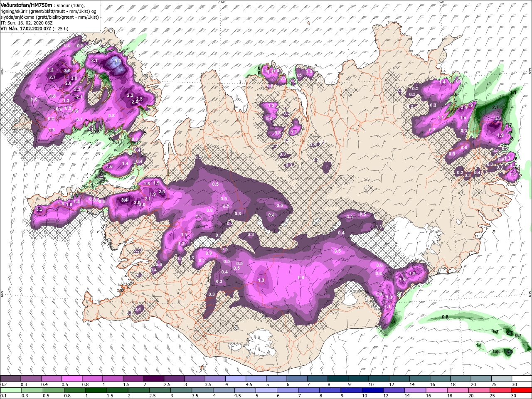Viewport: 532px width, 399px height.
Task: Select the pale green 0.1 rain scale swatch
Action: [10, 390]
